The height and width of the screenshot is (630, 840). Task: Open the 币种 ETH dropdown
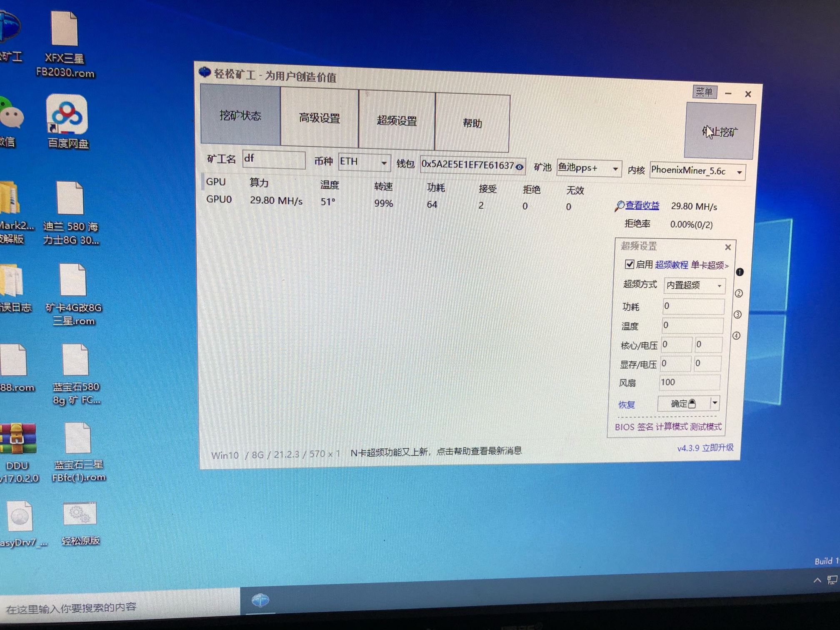click(364, 162)
